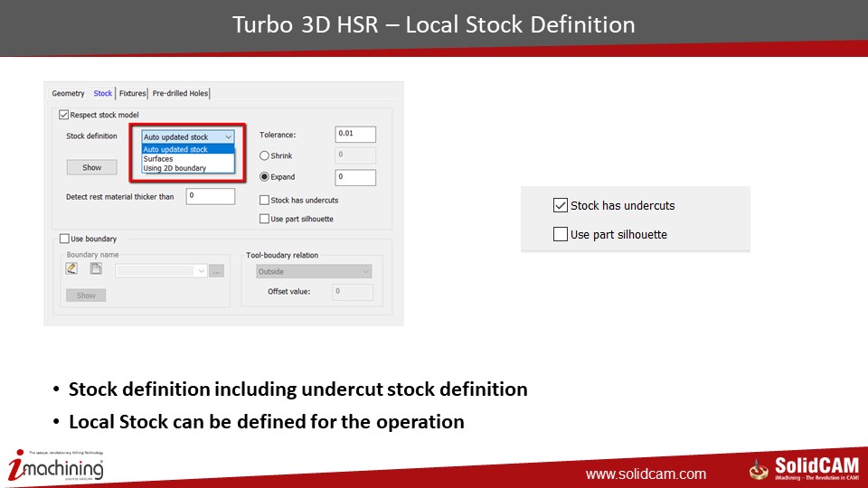Click the Tolerance input field
Viewport: 868px width, 488px height.
click(354, 135)
